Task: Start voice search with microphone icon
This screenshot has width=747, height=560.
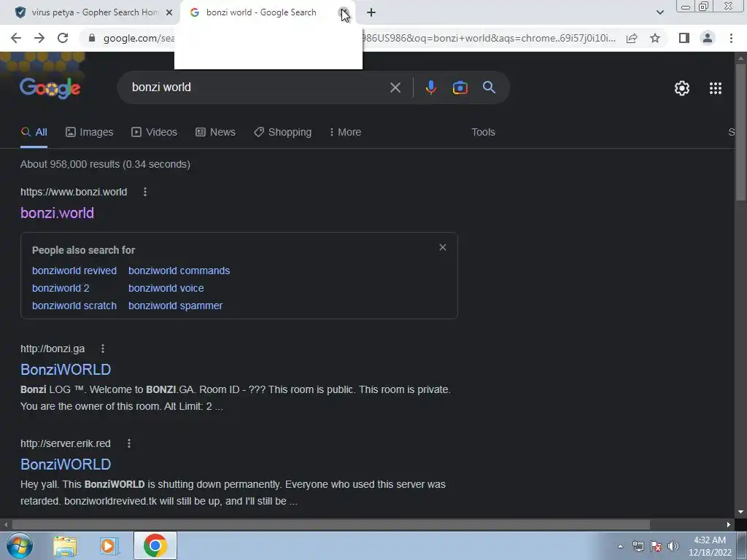Action: (430, 87)
